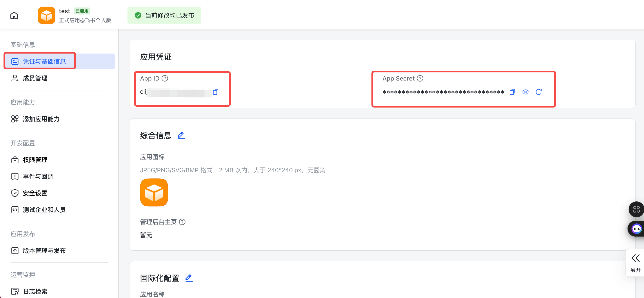
Task: Open 安全设置 from the sidebar
Action: pyautogui.click(x=35, y=193)
